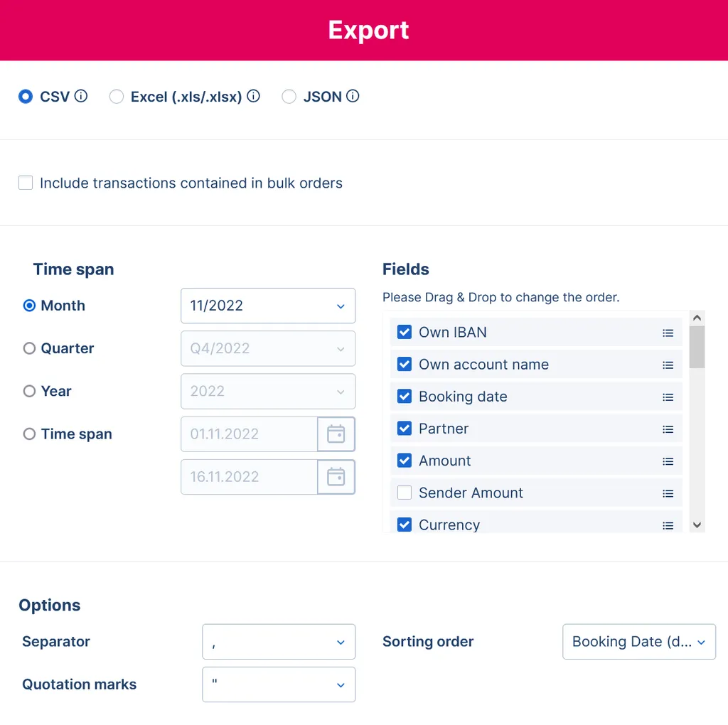Screen dimensions: 728x725
Task: Click the end date field 16.11.2022
Action: click(250, 477)
